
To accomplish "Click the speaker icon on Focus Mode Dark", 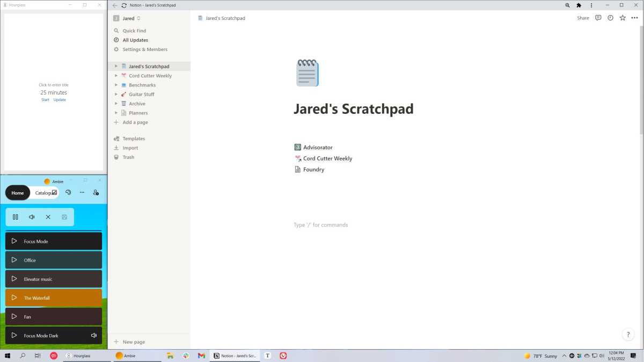I will pos(94,335).
